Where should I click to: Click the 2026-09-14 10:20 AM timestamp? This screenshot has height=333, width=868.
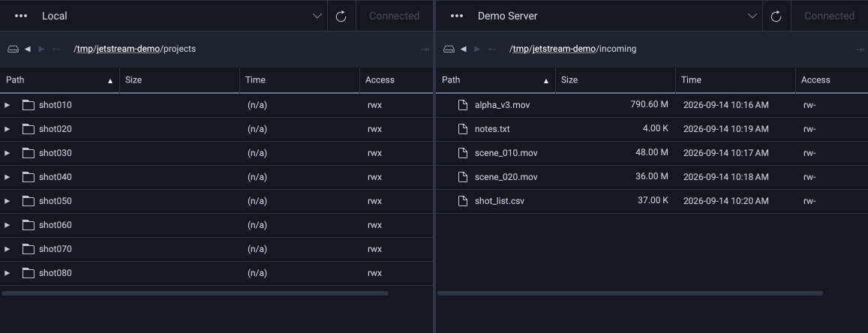725,201
